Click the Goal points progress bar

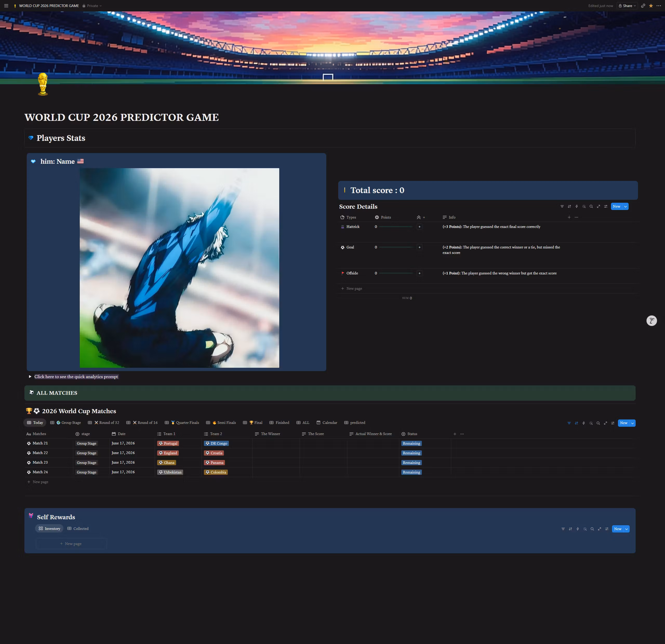pos(396,247)
